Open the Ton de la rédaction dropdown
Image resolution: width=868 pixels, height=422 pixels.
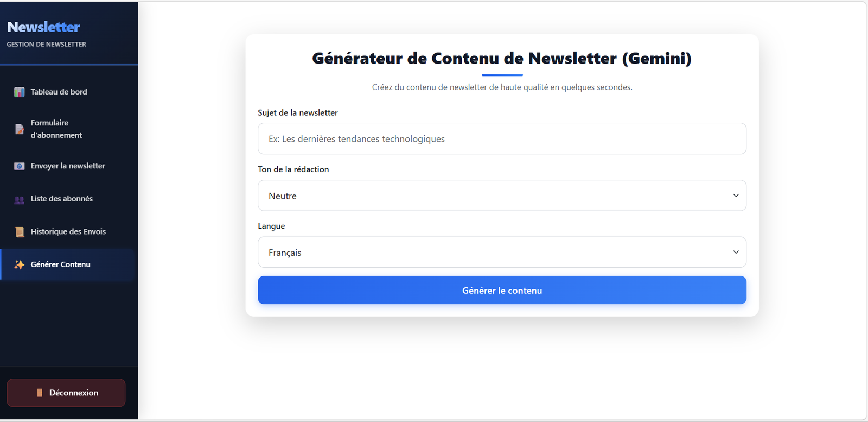pos(502,196)
